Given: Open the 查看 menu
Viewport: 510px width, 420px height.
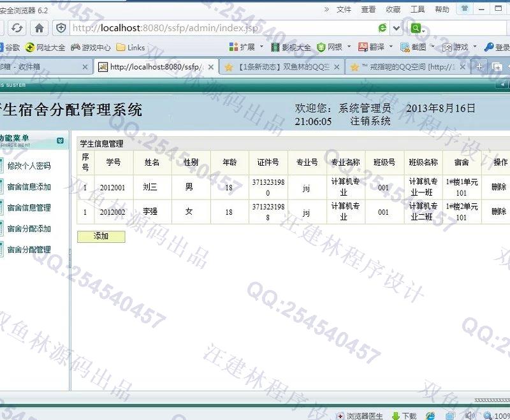Looking at the screenshot, I should tap(368, 10).
